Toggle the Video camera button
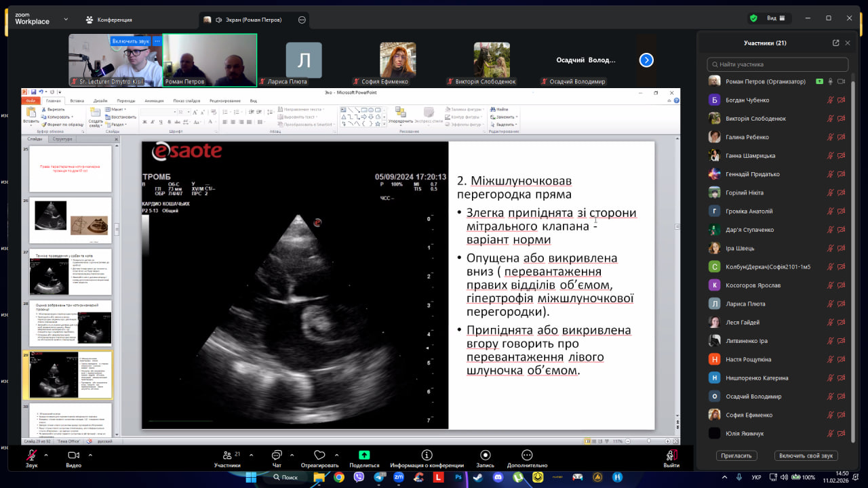The width and height of the screenshot is (868, 488). click(73, 455)
